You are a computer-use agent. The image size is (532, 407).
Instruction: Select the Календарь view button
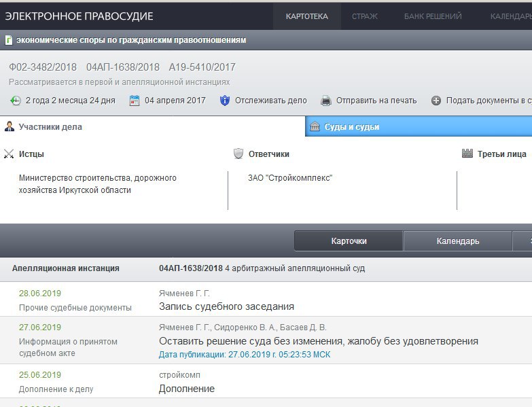(458, 241)
